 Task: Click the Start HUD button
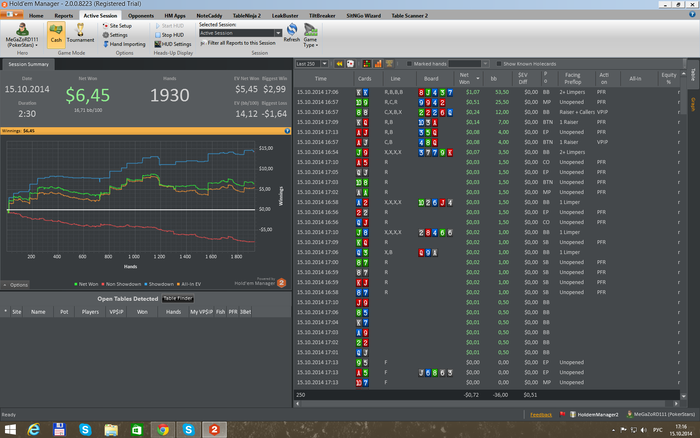(x=169, y=26)
